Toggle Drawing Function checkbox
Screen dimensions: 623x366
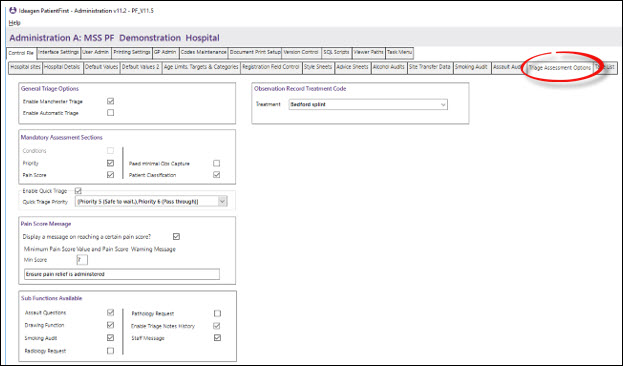(110, 325)
